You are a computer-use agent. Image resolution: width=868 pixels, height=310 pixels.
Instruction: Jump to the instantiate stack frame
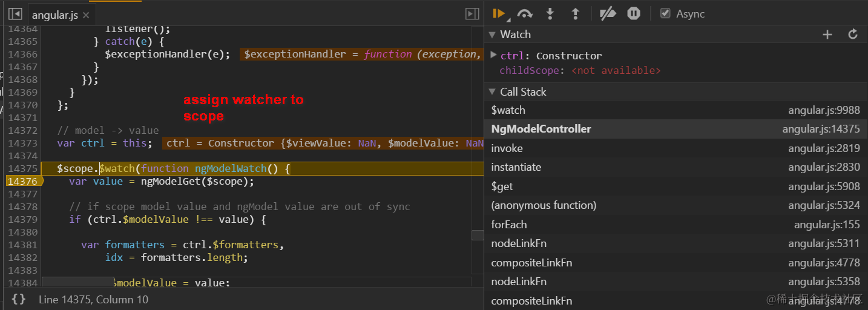pos(516,167)
